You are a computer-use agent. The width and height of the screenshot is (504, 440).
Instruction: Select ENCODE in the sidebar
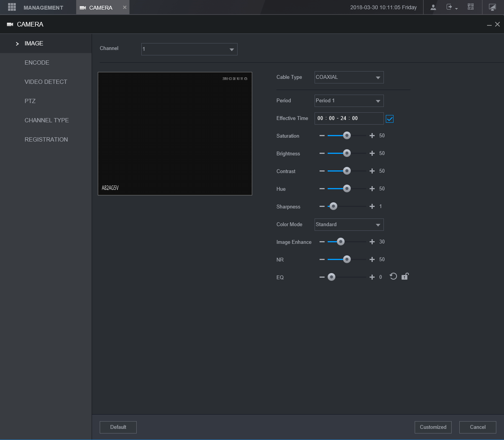(x=37, y=63)
